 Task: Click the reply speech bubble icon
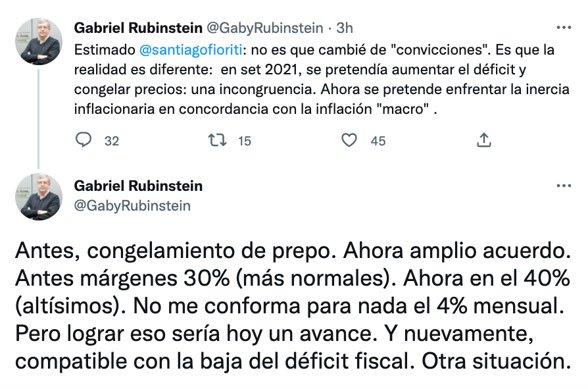(84, 140)
